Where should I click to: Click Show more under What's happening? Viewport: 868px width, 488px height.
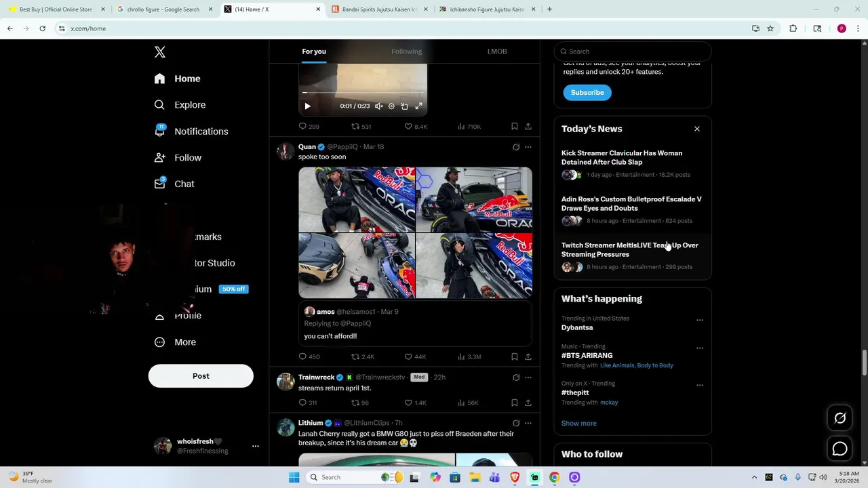[x=579, y=424]
